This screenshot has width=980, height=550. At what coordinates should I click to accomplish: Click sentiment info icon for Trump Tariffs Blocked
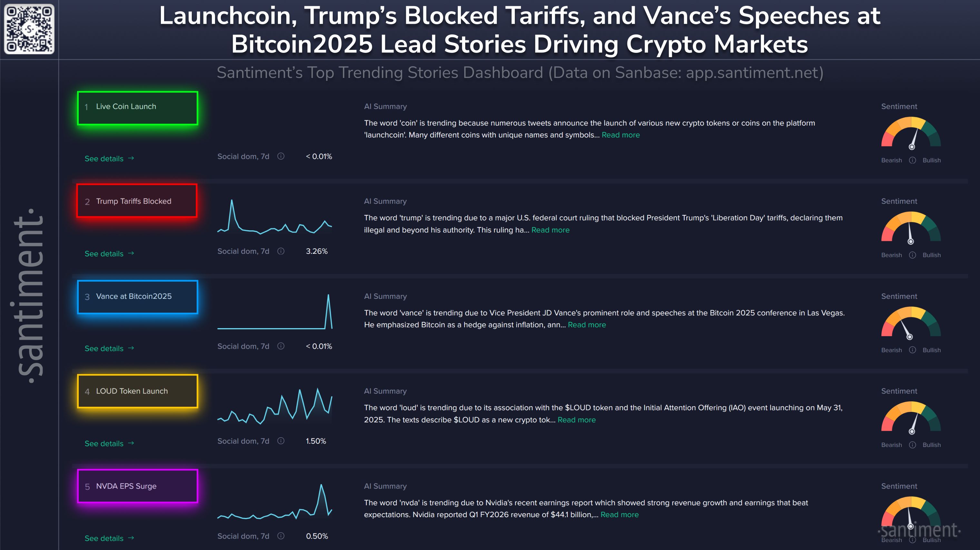point(912,255)
